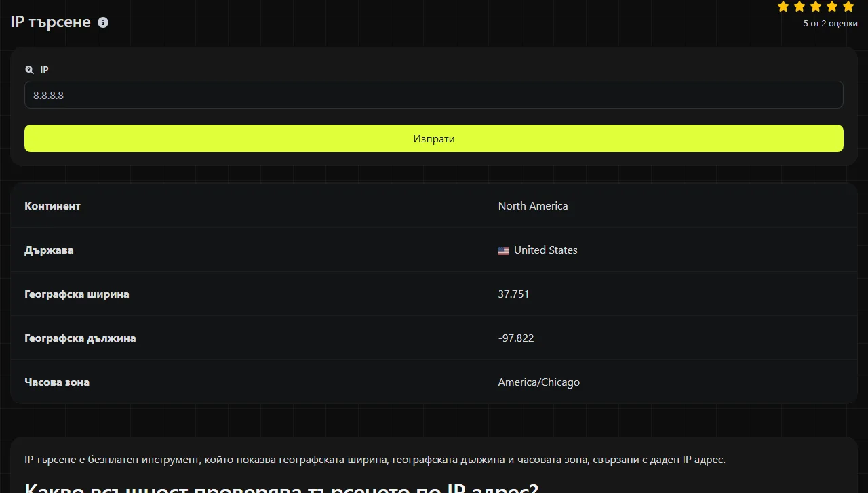
Task: Select the Континент row label
Action: click(x=52, y=206)
